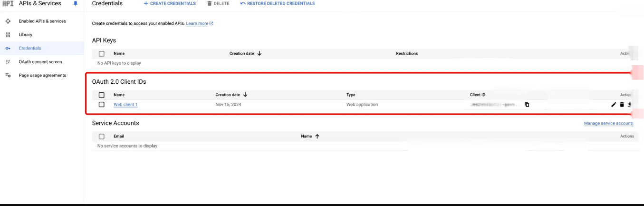
Task: Sort OAuth clients by Creation date arrow
Action: 245,95
